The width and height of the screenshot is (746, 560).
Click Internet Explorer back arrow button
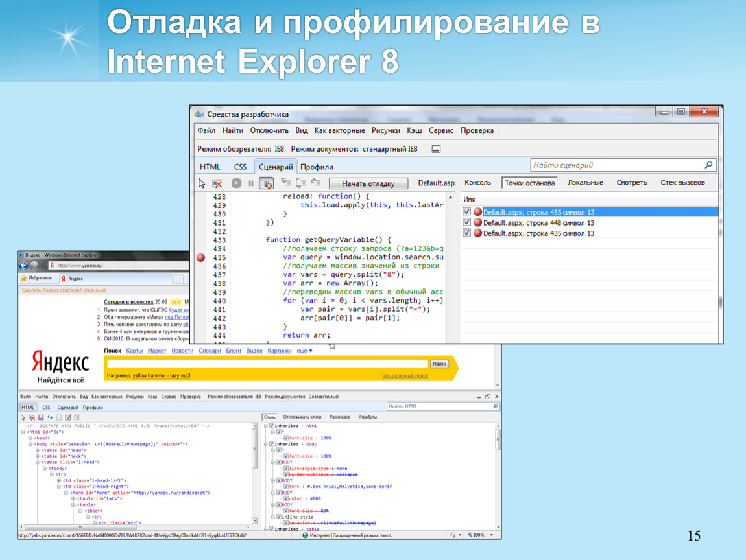pyautogui.click(x=23, y=266)
